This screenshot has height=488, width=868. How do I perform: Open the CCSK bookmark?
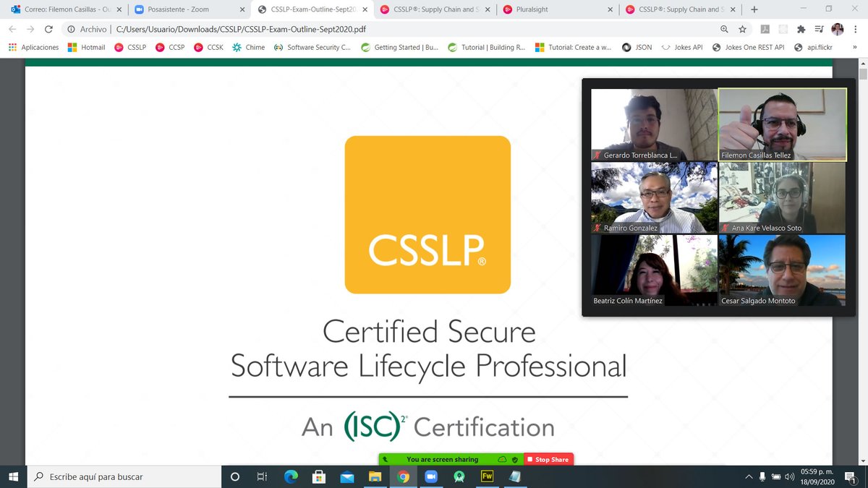[209, 47]
